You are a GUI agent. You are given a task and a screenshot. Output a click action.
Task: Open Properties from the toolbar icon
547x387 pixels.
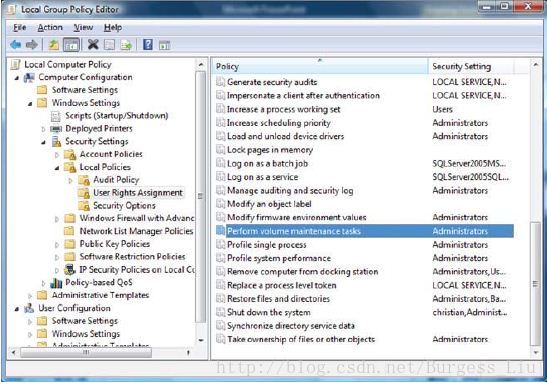click(110, 45)
